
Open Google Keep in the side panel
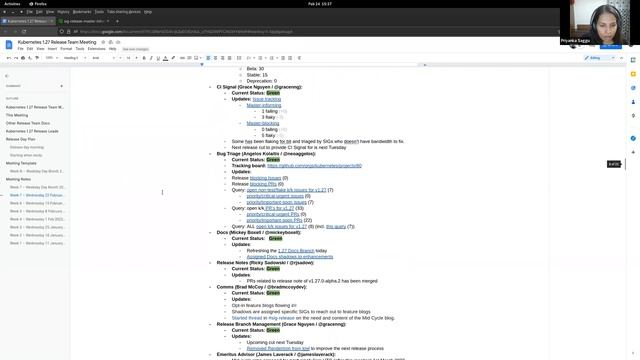(x=633, y=74)
